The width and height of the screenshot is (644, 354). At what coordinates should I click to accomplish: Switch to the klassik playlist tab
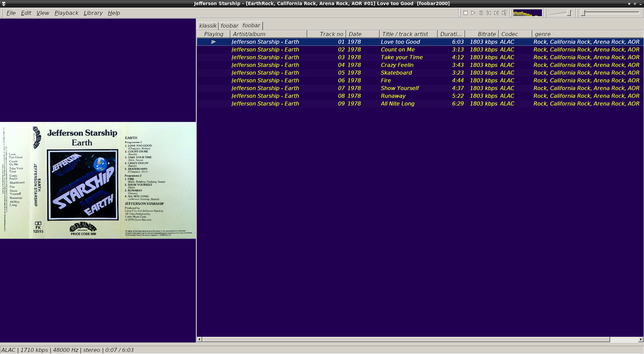[x=208, y=25]
